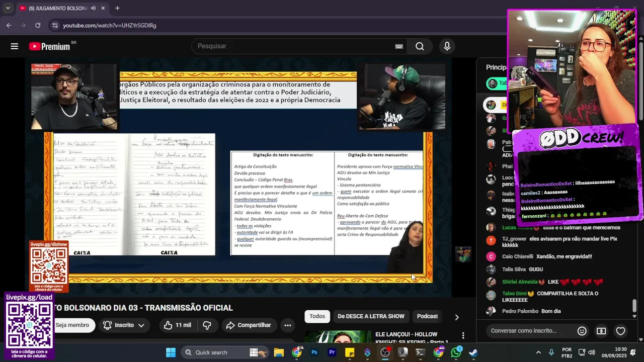Switch to the JULGAMENTO BOLSONARO browser tab
The width and height of the screenshot is (644, 362).
(x=58, y=8)
